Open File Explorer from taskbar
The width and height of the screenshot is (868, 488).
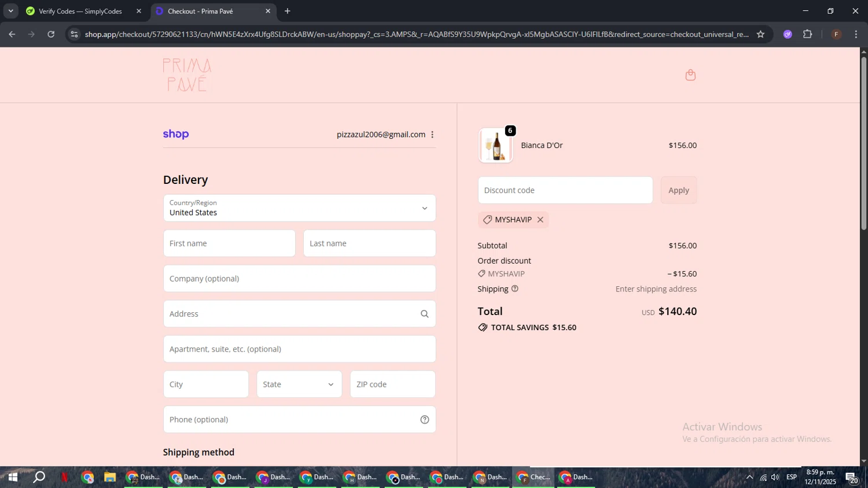(x=110, y=477)
